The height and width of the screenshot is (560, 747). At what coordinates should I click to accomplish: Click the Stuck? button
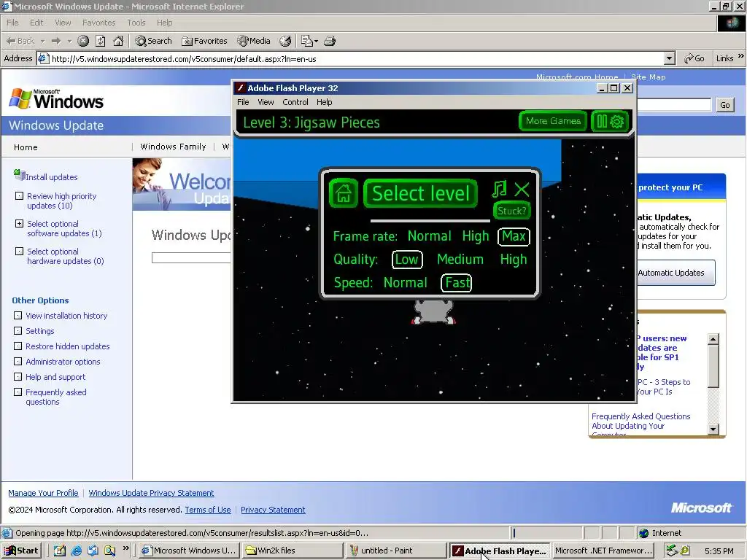[x=511, y=211]
